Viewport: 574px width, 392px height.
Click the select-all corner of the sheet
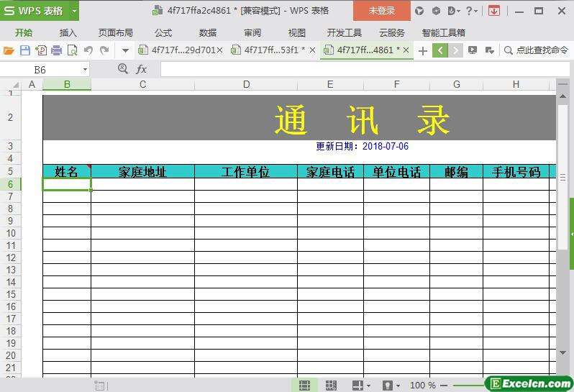pos(11,85)
